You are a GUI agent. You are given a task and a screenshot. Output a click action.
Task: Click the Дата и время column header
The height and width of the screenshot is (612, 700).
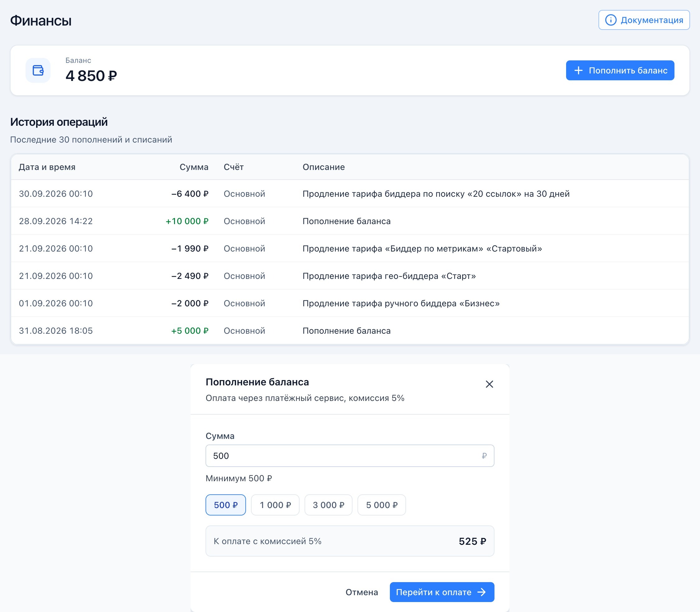tap(47, 167)
